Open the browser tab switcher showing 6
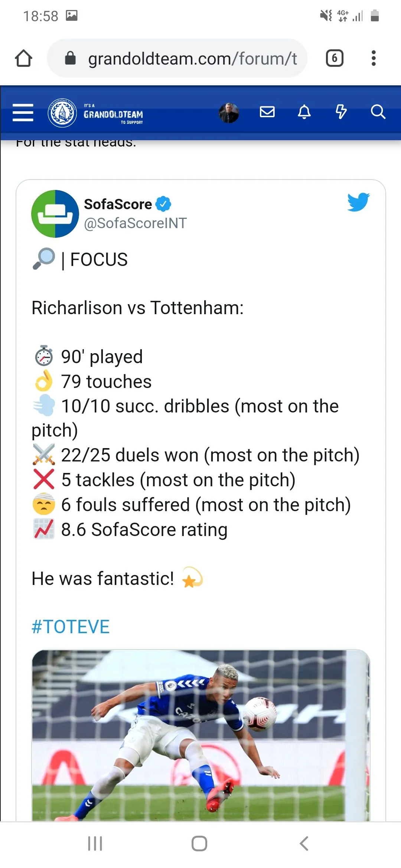Viewport: 401px width, 868px height. 335,58
